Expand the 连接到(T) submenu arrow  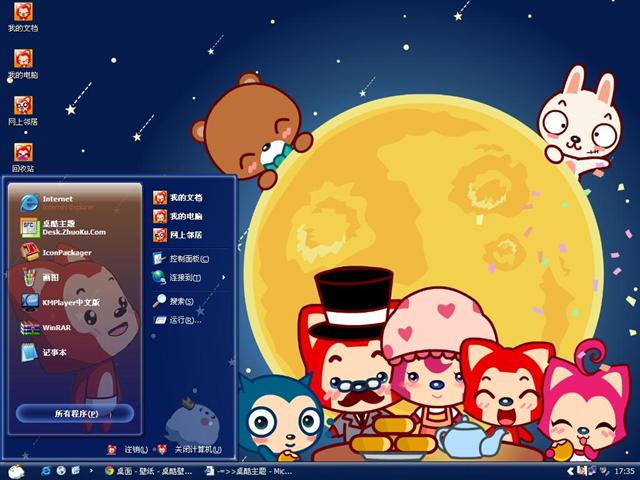click(x=224, y=278)
